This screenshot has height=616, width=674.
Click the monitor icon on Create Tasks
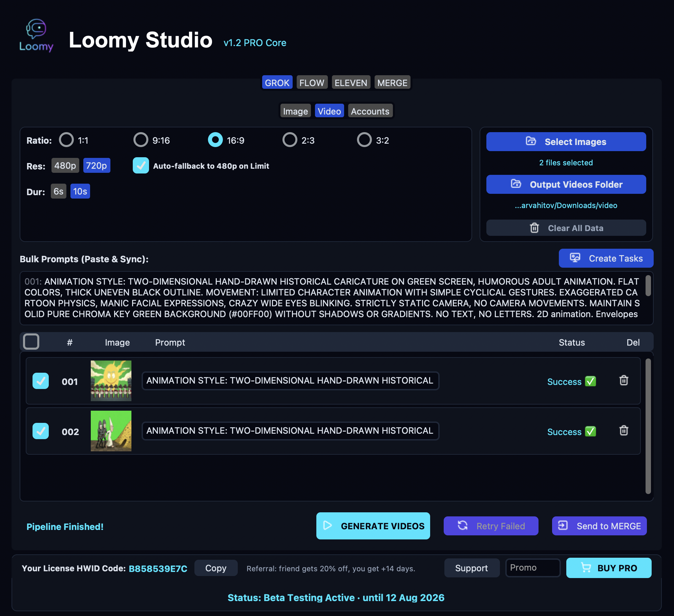[x=575, y=258]
